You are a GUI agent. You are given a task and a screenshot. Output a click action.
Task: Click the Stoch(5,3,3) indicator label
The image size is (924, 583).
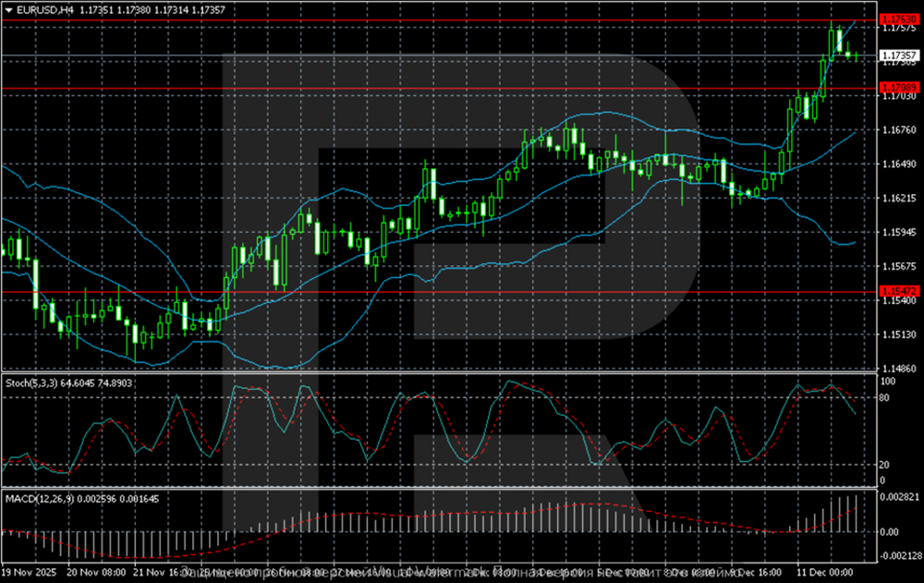click(x=54, y=381)
